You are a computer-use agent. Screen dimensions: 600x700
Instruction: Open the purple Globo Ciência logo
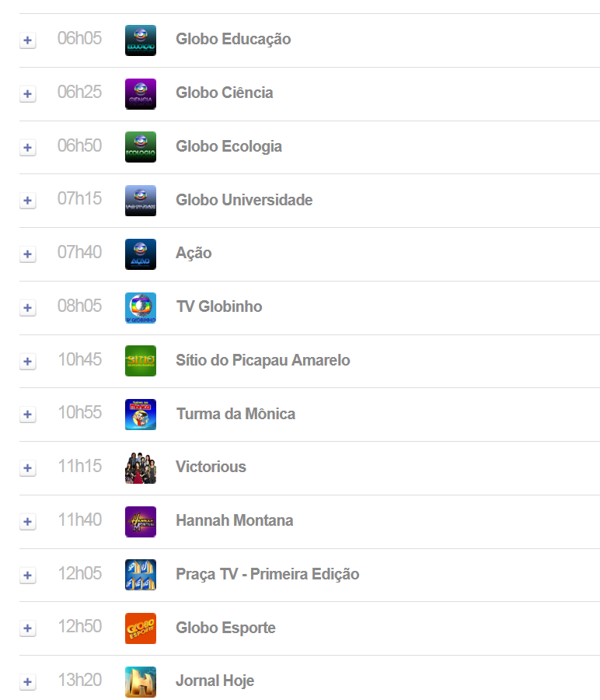point(141,94)
